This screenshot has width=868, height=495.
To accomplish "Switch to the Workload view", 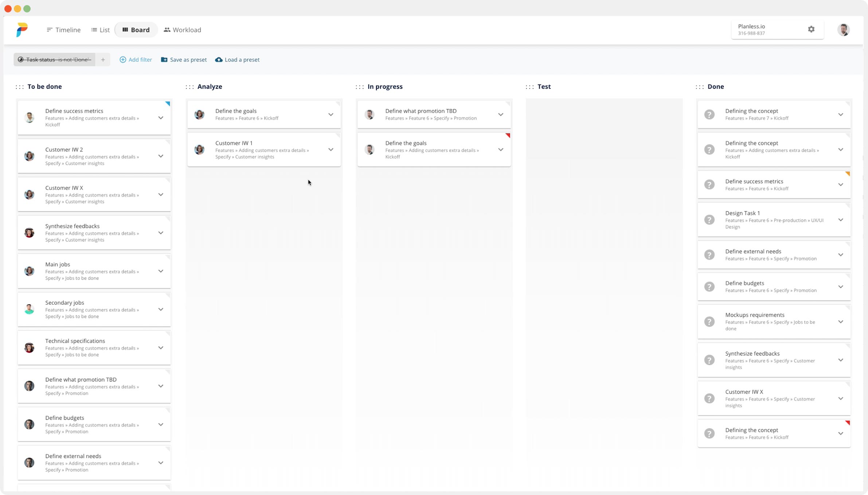I will tap(182, 30).
